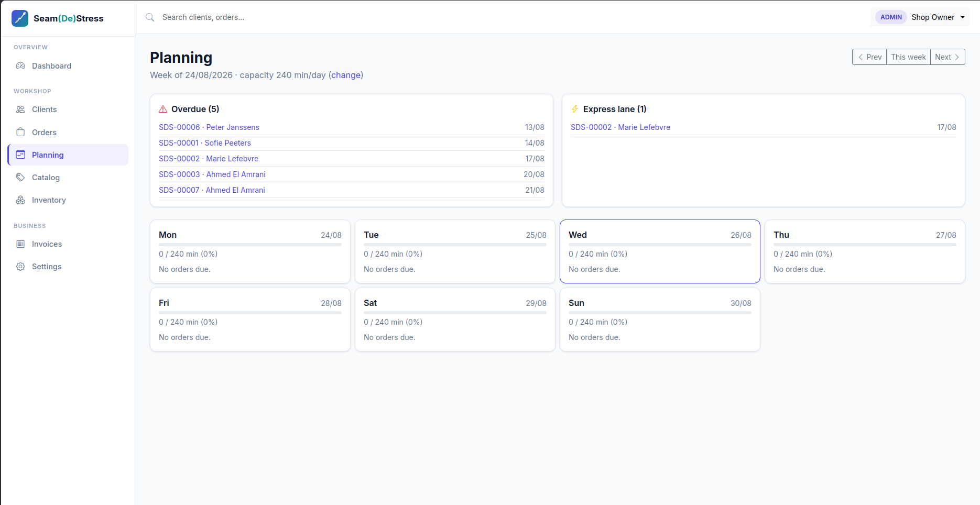Click the Thu day heading
Image resolution: width=980 pixels, height=505 pixels.
click(x=781, y=235)
